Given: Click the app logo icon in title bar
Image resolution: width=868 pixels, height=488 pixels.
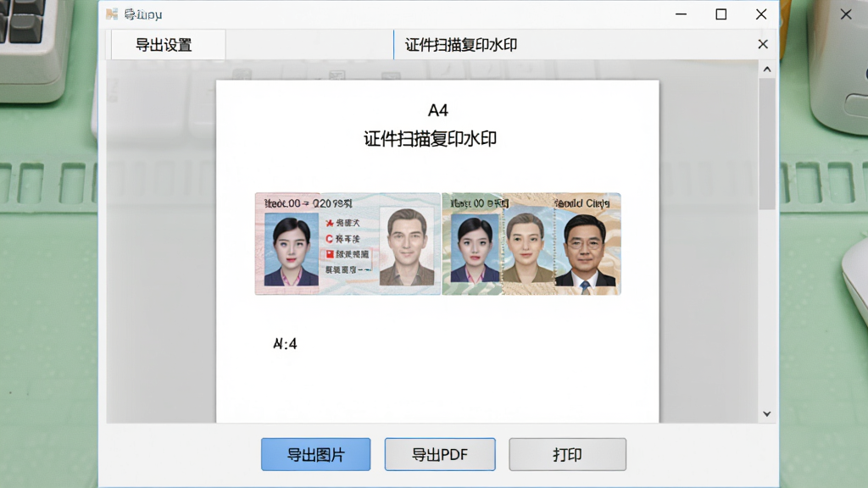Looking at the screenshot, I should tap(112, 14).
